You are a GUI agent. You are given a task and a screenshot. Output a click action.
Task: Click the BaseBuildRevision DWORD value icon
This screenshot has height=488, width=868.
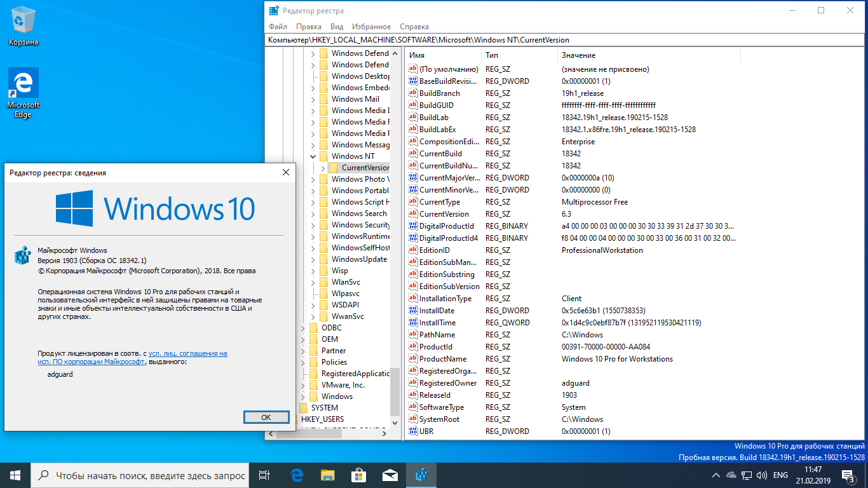click(x=413, y=81)
